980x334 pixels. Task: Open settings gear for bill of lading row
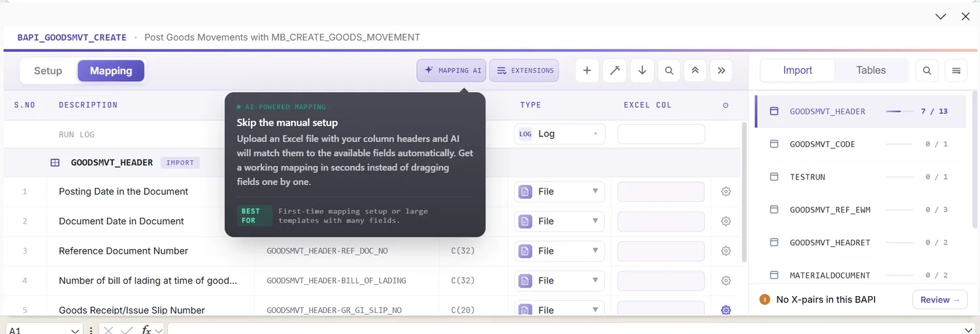(726, 280)
